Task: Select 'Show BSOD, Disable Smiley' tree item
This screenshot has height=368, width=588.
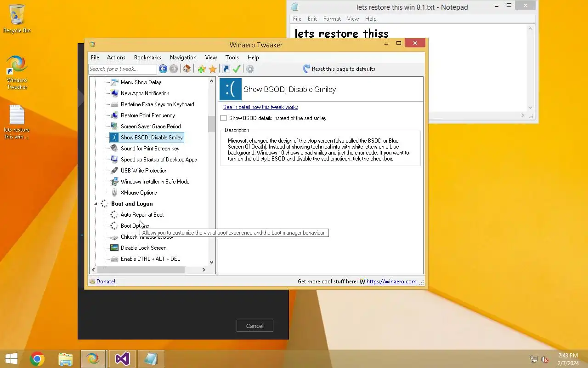Action: (147, 138)
